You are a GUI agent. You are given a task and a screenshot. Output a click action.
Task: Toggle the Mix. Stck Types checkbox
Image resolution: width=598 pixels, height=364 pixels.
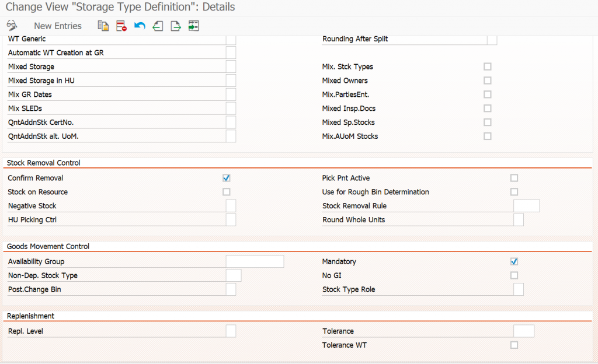click(x=488, y=66)
